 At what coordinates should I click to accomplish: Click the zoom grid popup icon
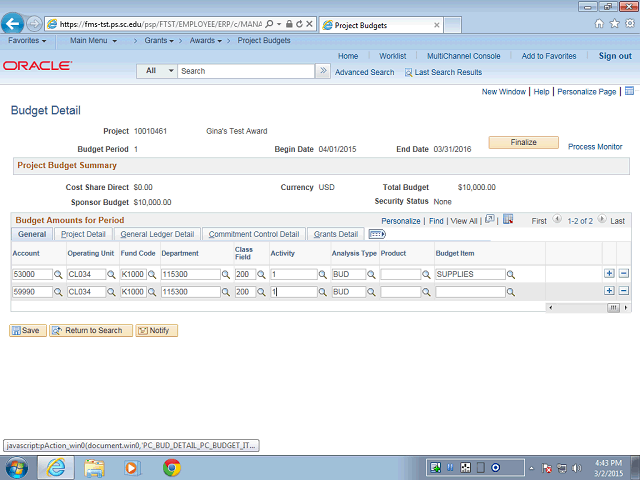pyautogui.click(x=490, y=219)
